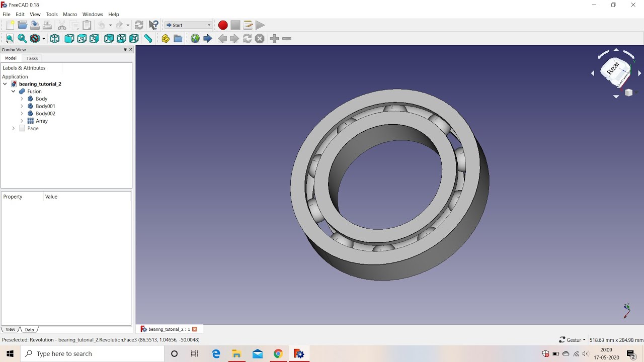Screen dimensions: 644x362
Task: Click the Copy icon in toolbar
Action: pyautogui.click(x=75, y=25)
